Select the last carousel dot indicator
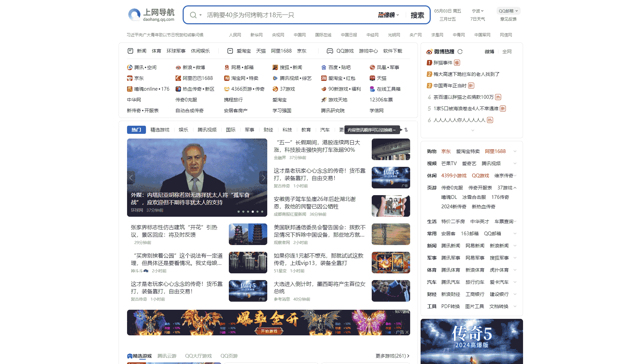 tap(262, 212)
